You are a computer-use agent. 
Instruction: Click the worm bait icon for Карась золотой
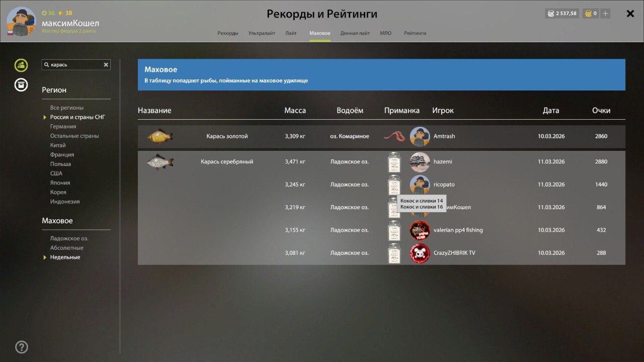coord(394,136)
